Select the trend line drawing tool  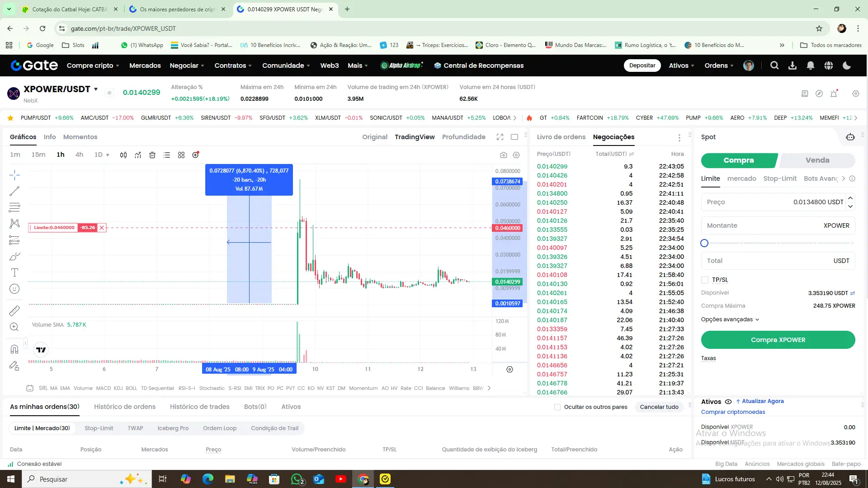coord(14,191)
